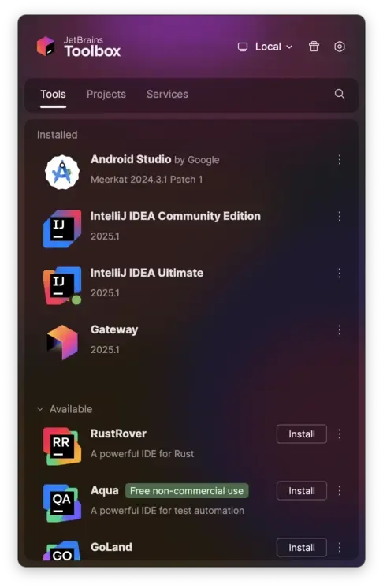Click 'A powerful IDE for test automation' text
This screenshot has height=588, width=383.
168,511
